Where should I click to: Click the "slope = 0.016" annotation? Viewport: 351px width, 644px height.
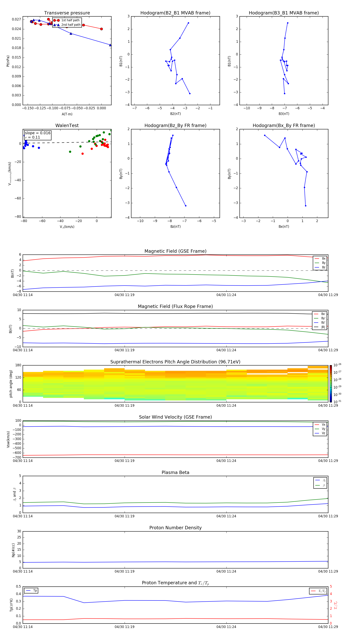tap(37, 133)
